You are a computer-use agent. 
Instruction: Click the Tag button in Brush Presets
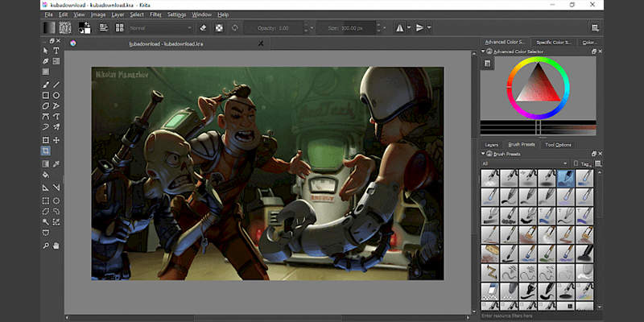tap(582, 163)
